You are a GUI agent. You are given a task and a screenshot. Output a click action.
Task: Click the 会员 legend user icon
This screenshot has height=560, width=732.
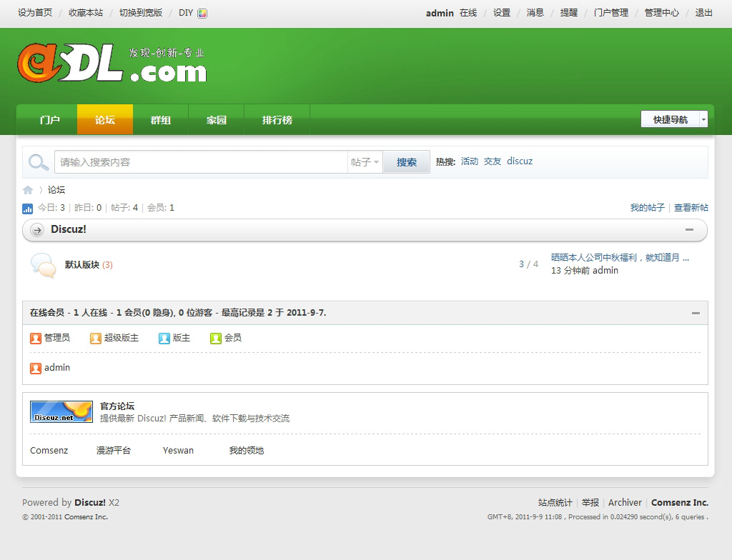click(x=216, y=339)
